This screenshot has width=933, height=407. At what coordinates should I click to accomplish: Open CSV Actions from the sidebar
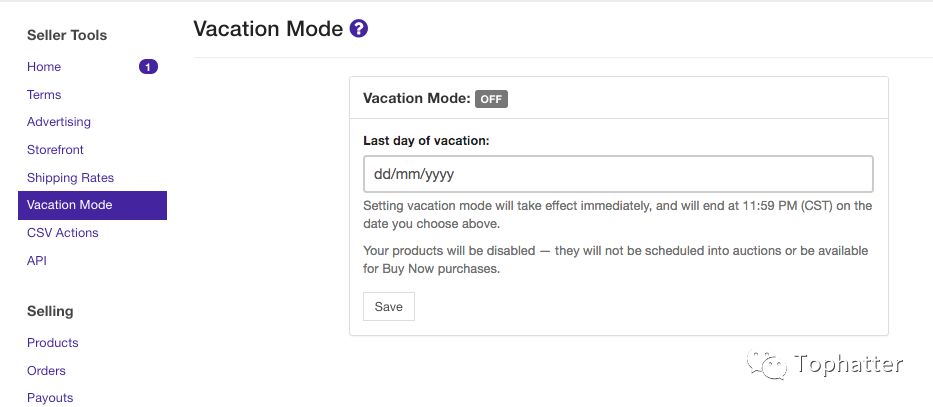pyautogui.click(x=63, y=233)
